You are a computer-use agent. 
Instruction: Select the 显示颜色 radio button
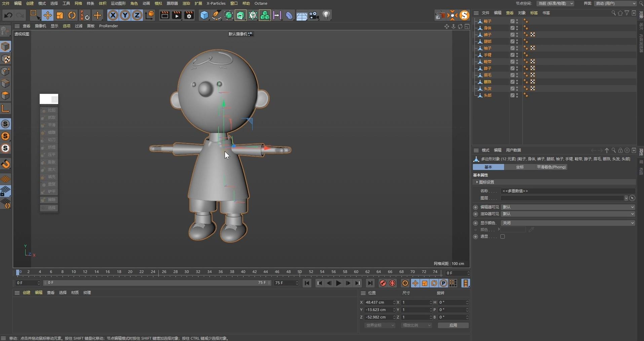(x=475, y=223)
